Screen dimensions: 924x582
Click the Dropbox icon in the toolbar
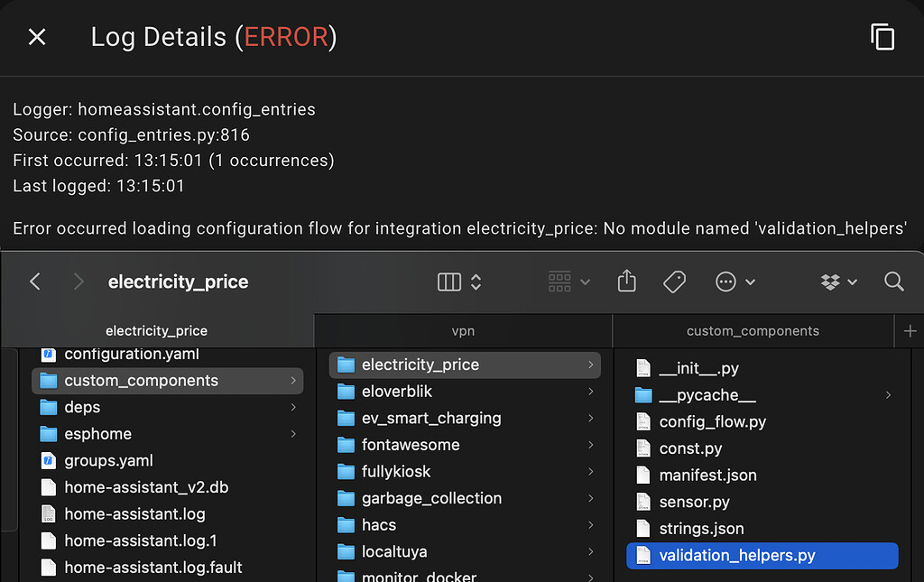coord(832,282)
